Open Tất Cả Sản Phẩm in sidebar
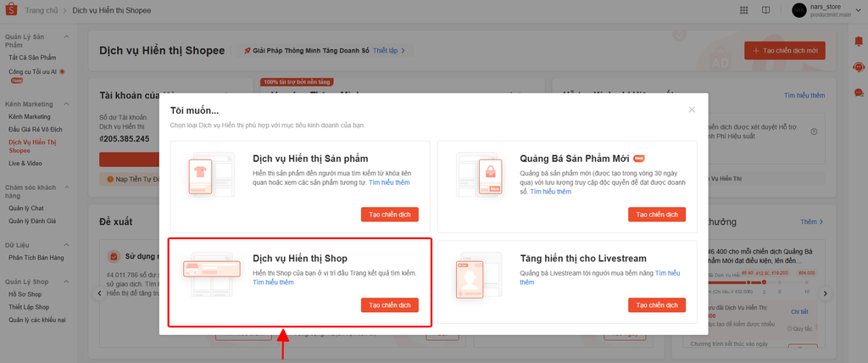Image resolution: width=868 pixels, height=363 pixels. [x=32, y=58]
